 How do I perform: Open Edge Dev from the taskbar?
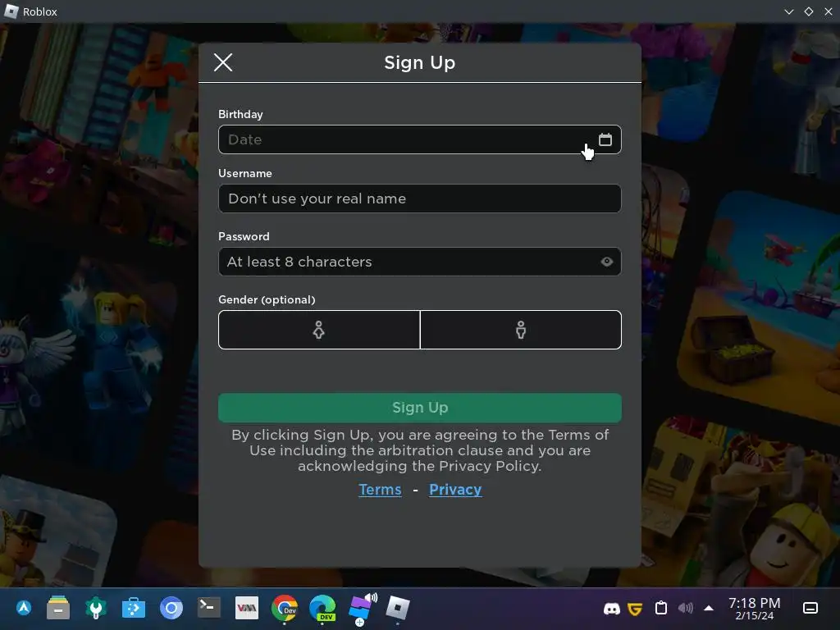pos(322,608)
